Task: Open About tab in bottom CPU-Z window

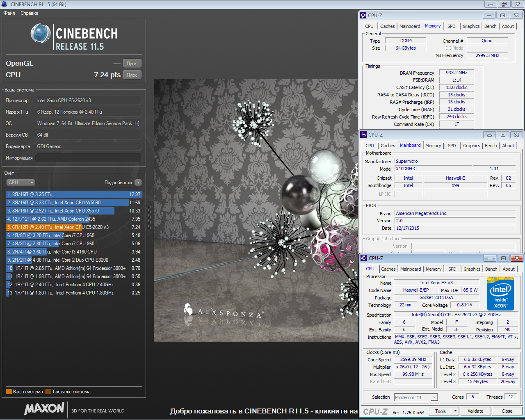Action: pyautogui.click(x=509, y=269)
